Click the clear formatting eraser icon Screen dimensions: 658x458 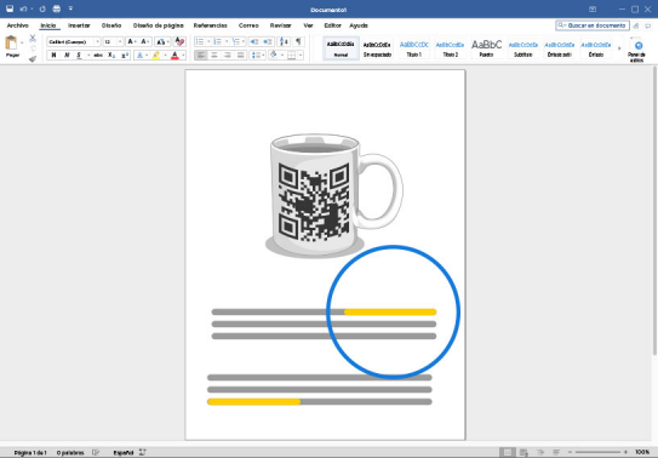pos(180,42)
